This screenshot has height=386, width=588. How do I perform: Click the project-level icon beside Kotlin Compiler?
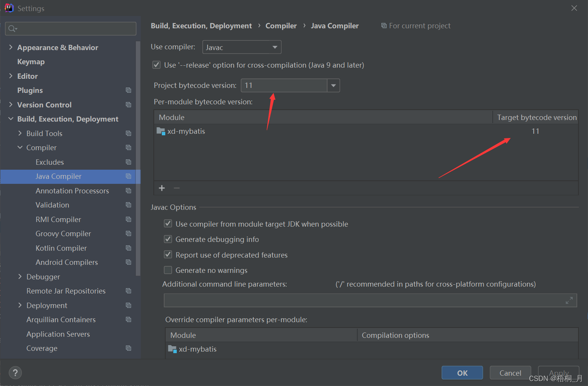(129, 248)
